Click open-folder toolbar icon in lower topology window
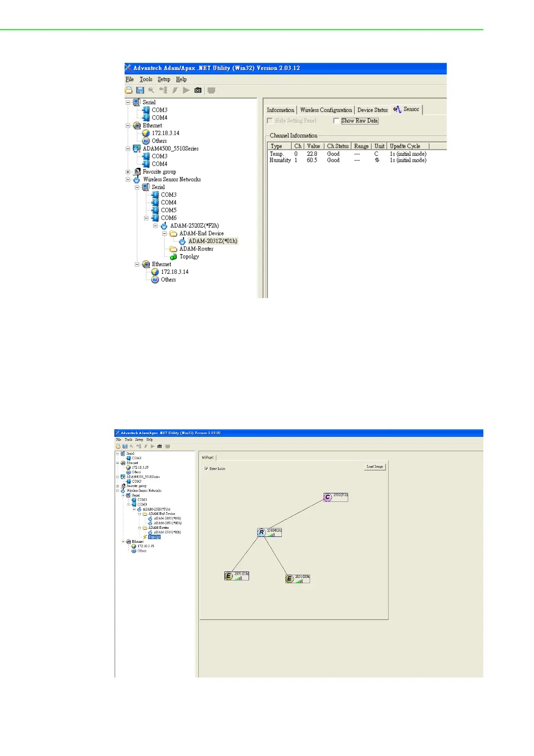534x756 pixels. click(x=118, y=446)
